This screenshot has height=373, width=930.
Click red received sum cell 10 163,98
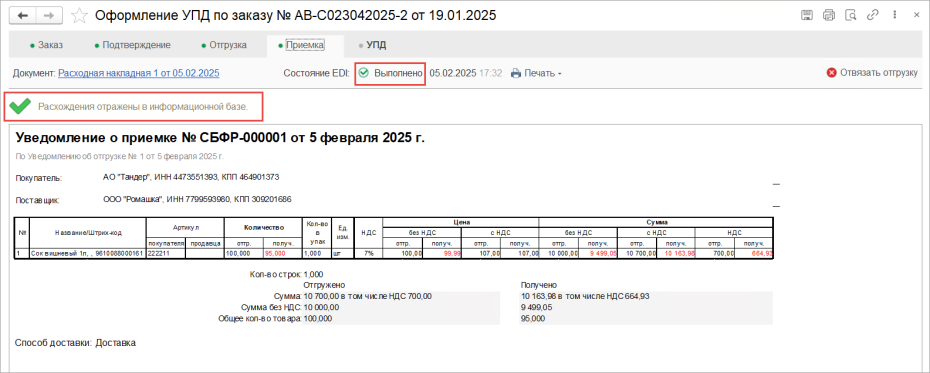click(x=676, y=253)
